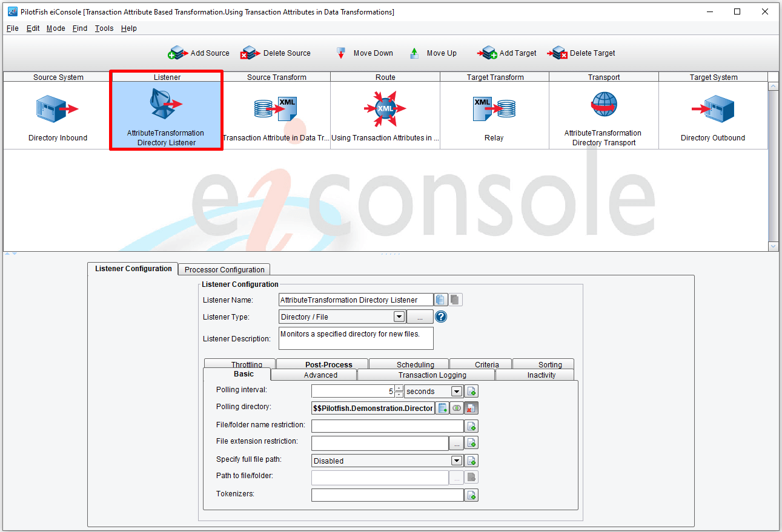This screenshot has width=782, height=532.
Task: Open the Listener Type help icon
Action: 441,317
